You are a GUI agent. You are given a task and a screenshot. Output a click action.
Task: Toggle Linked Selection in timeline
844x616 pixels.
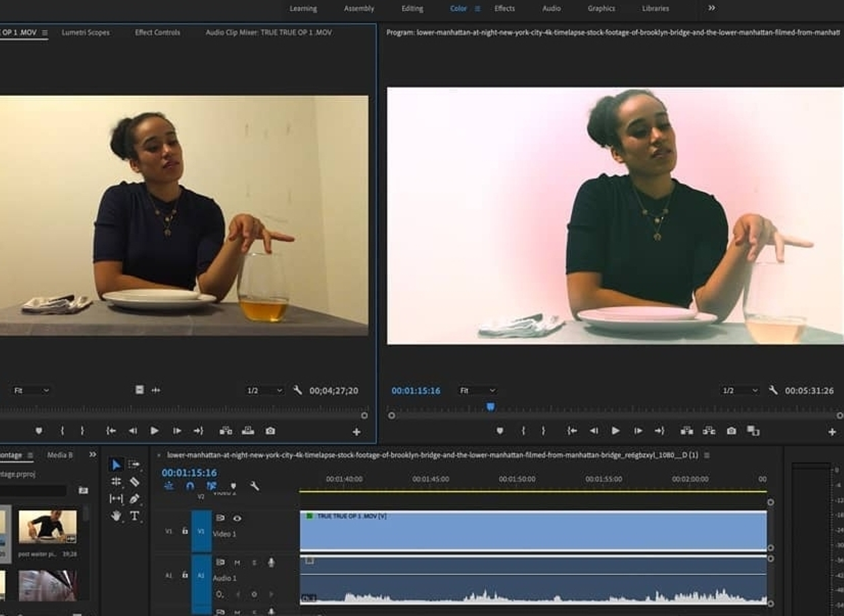(x=211, y=486)
